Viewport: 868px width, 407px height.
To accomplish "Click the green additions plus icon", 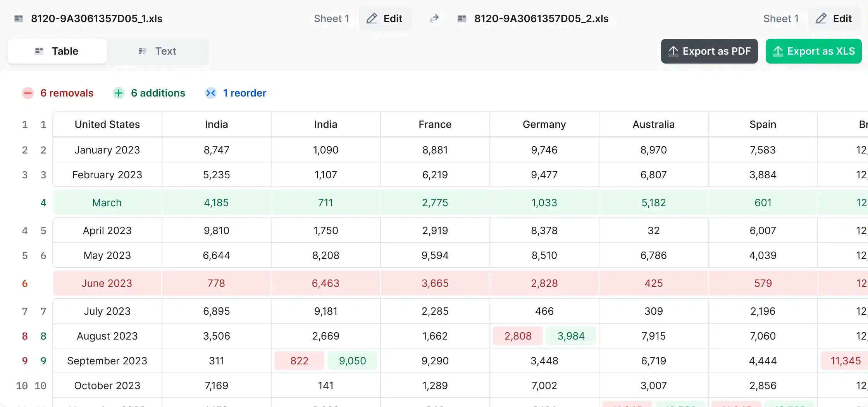I will (119, 93).
